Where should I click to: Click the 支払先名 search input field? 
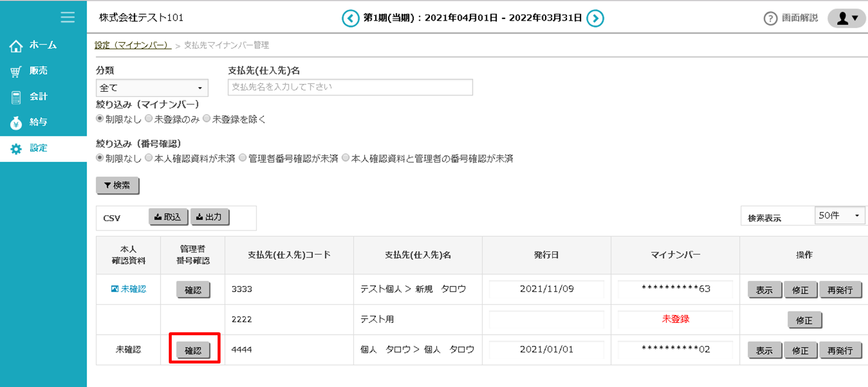pyautogui.click(x=350, y=87)
